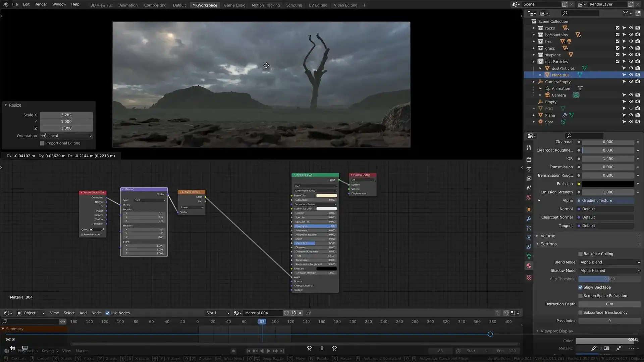Screen dimensions: 644x362
Task: Open the Render menu
Action: tap(41, 4)
